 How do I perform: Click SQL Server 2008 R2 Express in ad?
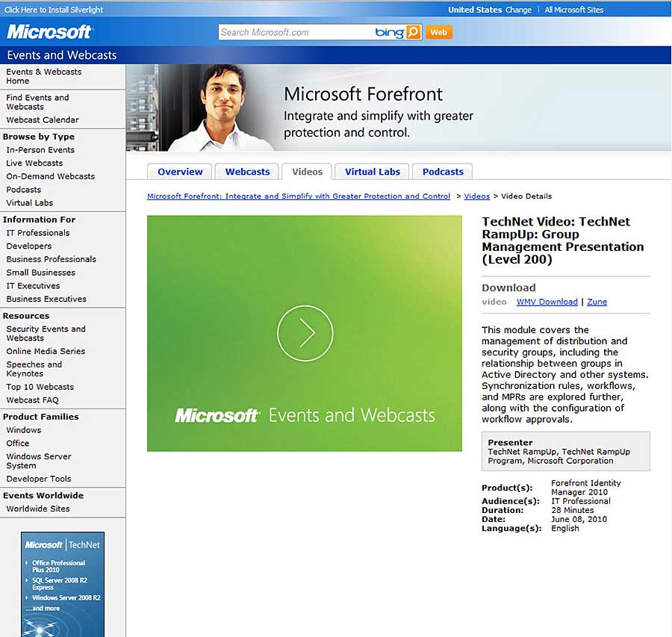[60, 584]
